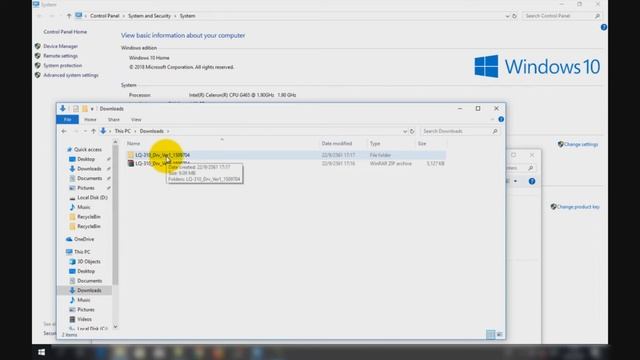Image resolution: width=640 pixels, height=360 pixels.
Task: Click the Properties quick access toolbar icon
Action: tap(76, 109)
